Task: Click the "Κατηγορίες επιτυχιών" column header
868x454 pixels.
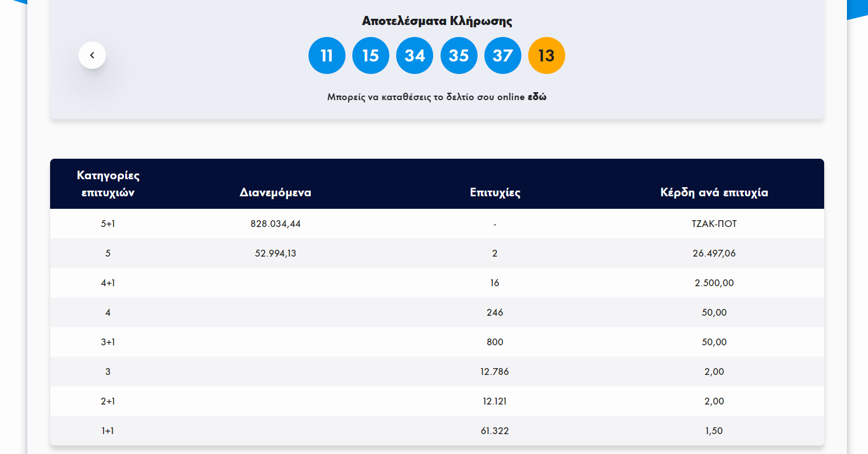Action: pos(108,184)
